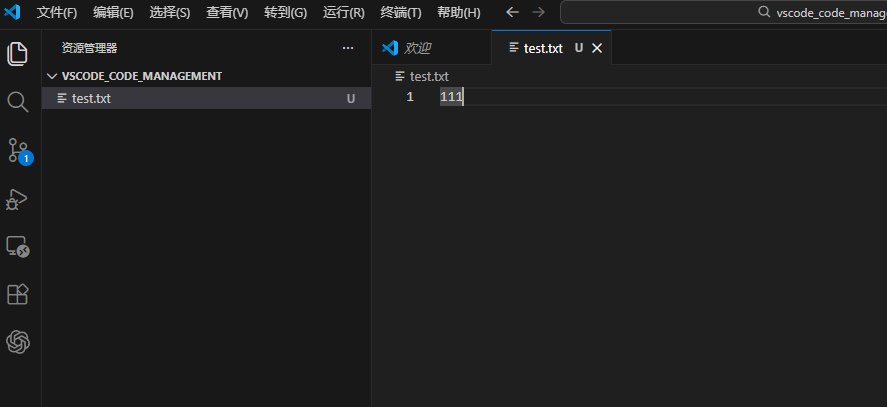Viewport: 887px width, 407px height.
Task: Click the VS Code logo in title bar
Action: [x=12, y=12]
